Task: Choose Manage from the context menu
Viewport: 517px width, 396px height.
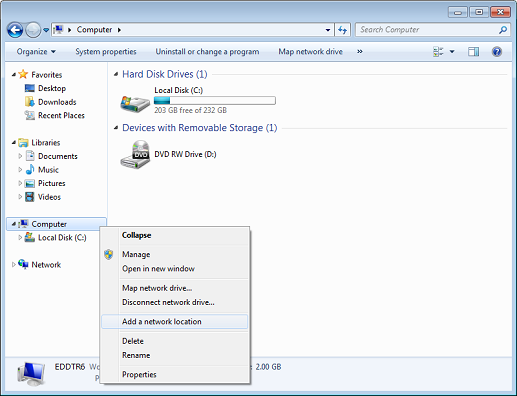Action: coord(175,254)
